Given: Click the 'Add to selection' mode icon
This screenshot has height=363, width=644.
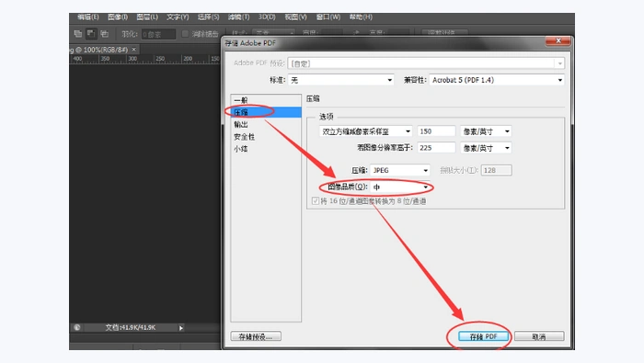Looking at the screenshot, I should tap(78, 34).
